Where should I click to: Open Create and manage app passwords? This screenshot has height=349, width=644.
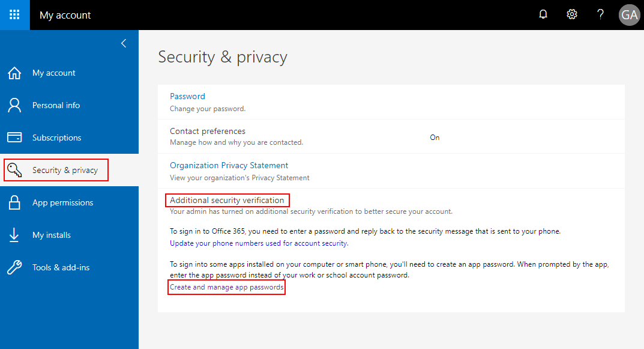click(226, 287)
